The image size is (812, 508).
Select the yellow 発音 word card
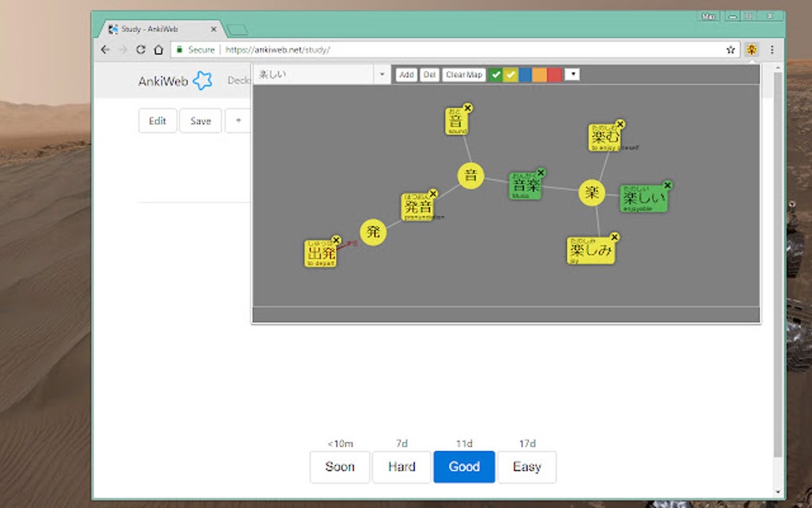(418, 207)
